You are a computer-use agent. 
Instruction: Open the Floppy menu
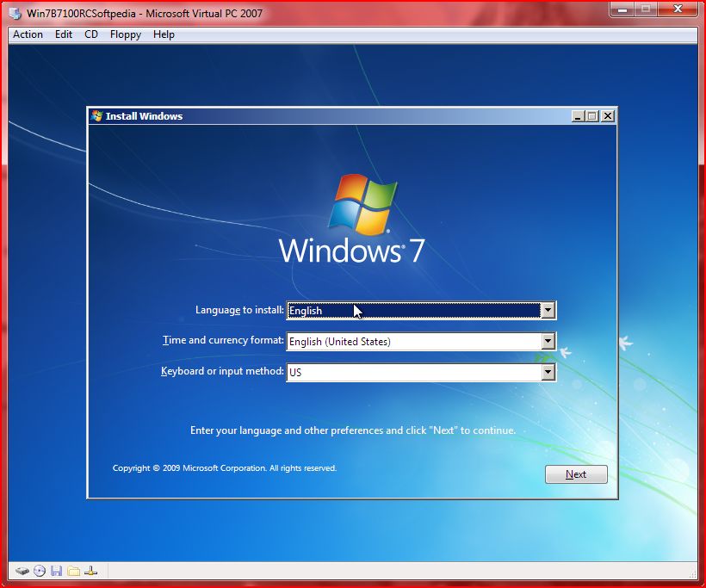click(x=125, y=34)
